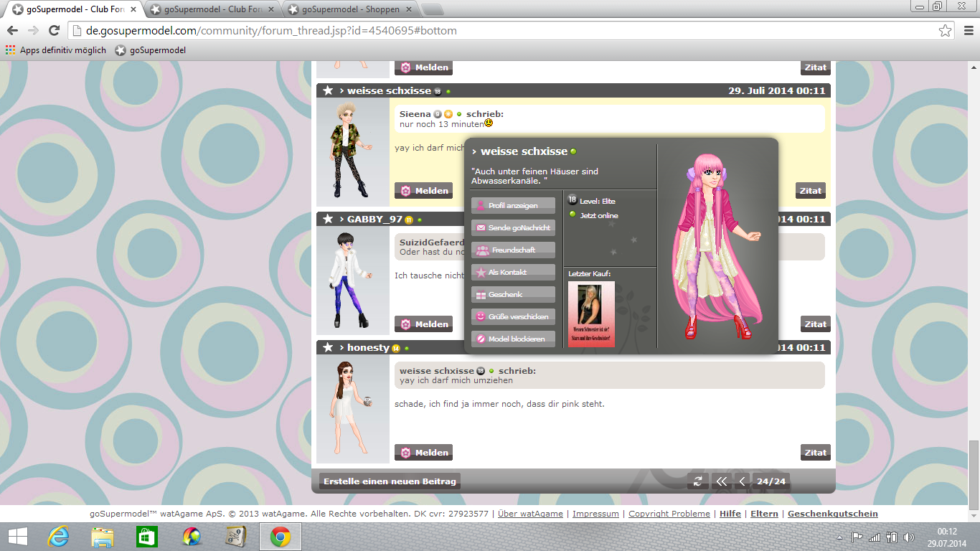Report honesty's post with Melden button

click(x=423, y=453)
